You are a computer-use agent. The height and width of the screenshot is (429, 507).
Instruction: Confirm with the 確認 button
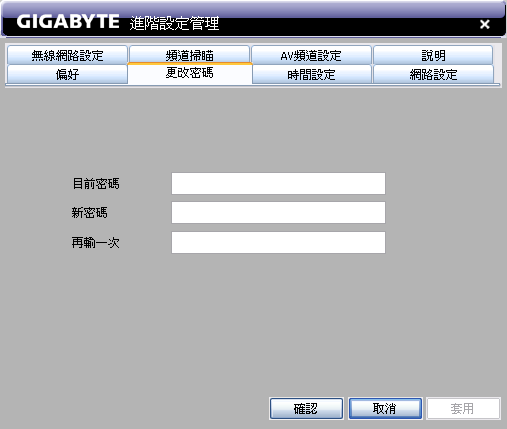[306, 408]
